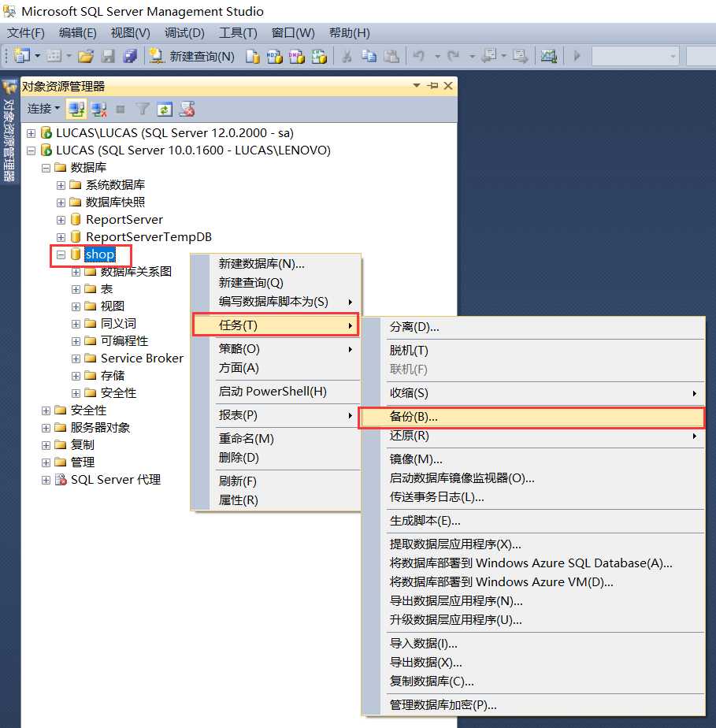716x728 pixels.
Task: Select the 数据库快照 folder
Action: point(115,202)
